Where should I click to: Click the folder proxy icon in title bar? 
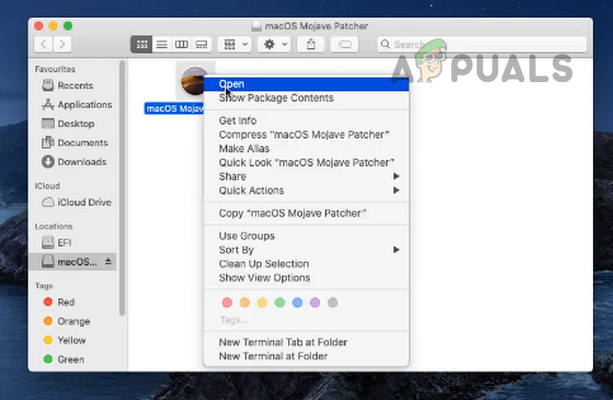coord(256,26)
